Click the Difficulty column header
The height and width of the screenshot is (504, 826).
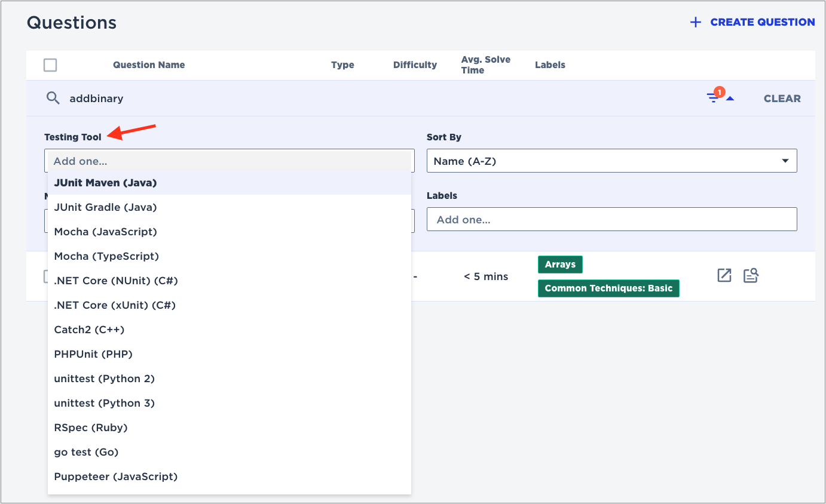coord(415,64)
